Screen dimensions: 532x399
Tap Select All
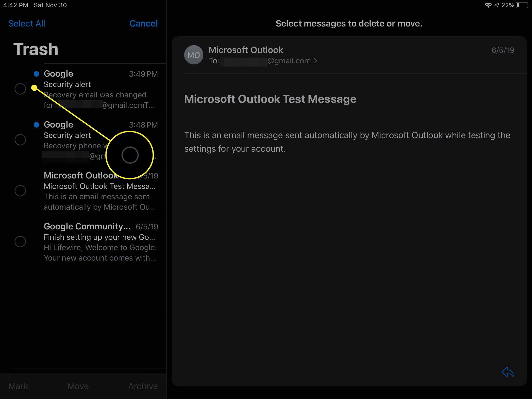[27, 23]
